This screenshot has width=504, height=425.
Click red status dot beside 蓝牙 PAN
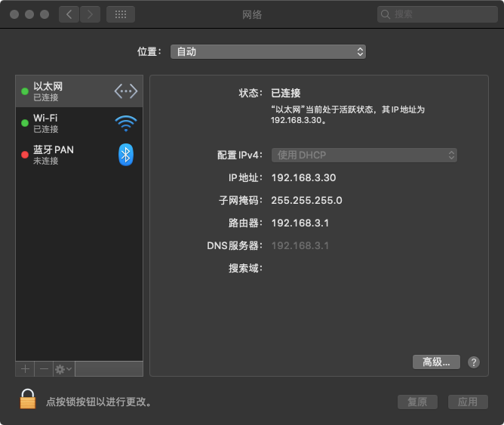[x=25, y=155]
